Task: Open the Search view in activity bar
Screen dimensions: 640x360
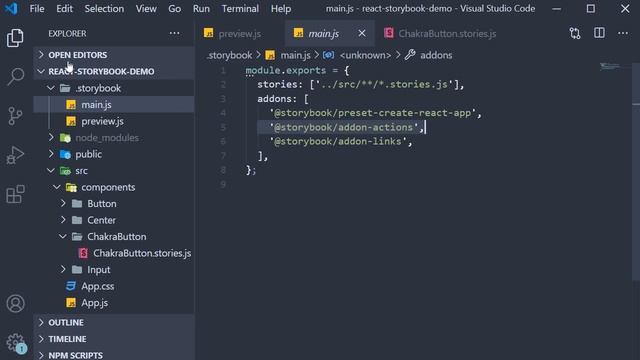Action: click(15, 76)
